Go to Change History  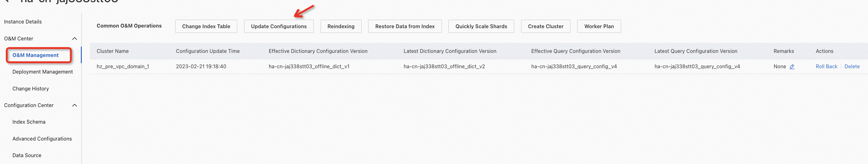[x=31, y=89]
